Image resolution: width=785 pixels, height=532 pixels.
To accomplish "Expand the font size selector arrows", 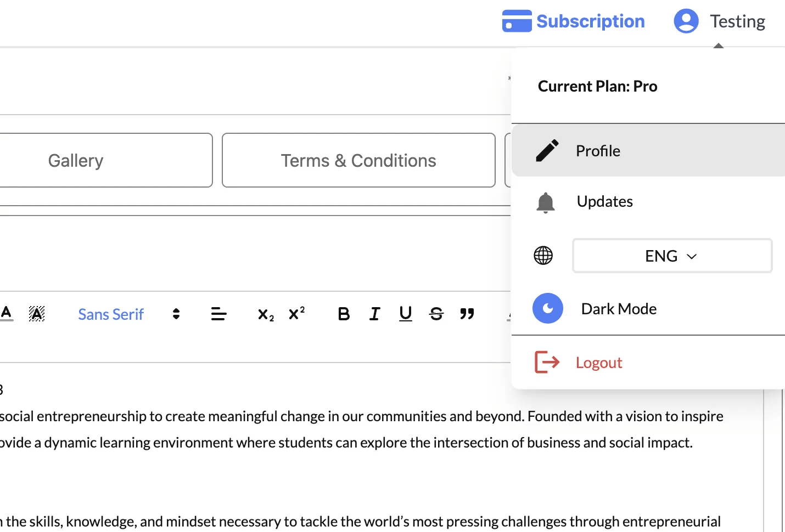I will 176,314.
